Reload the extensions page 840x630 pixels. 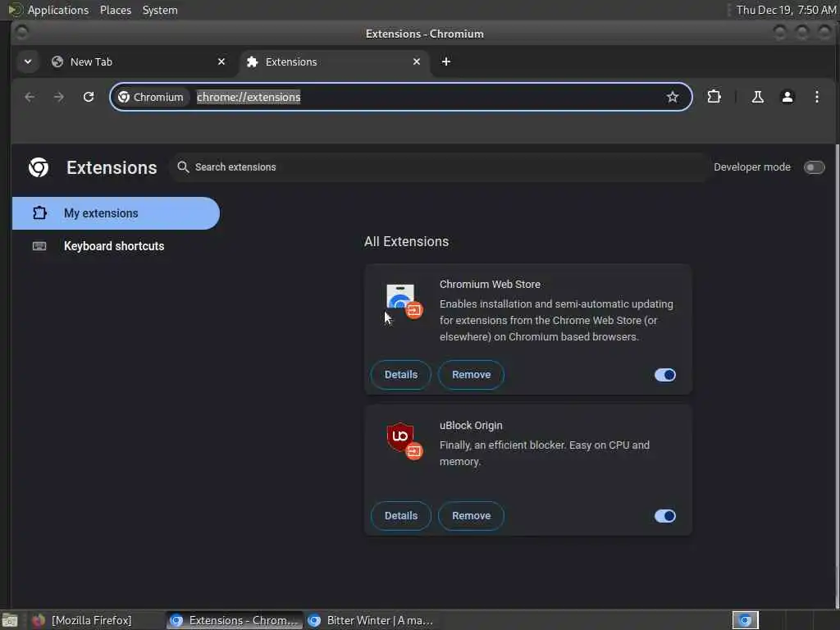point(89,97)
